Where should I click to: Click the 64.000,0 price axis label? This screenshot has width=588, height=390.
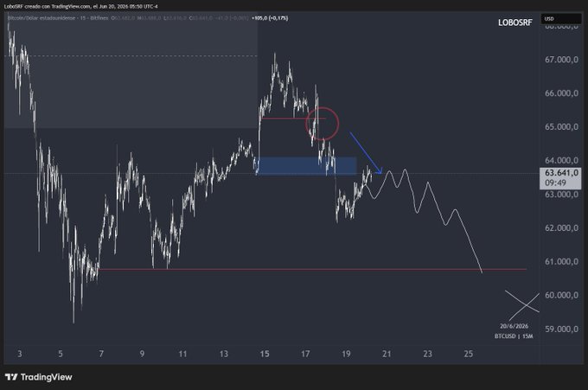pos(561,160)
